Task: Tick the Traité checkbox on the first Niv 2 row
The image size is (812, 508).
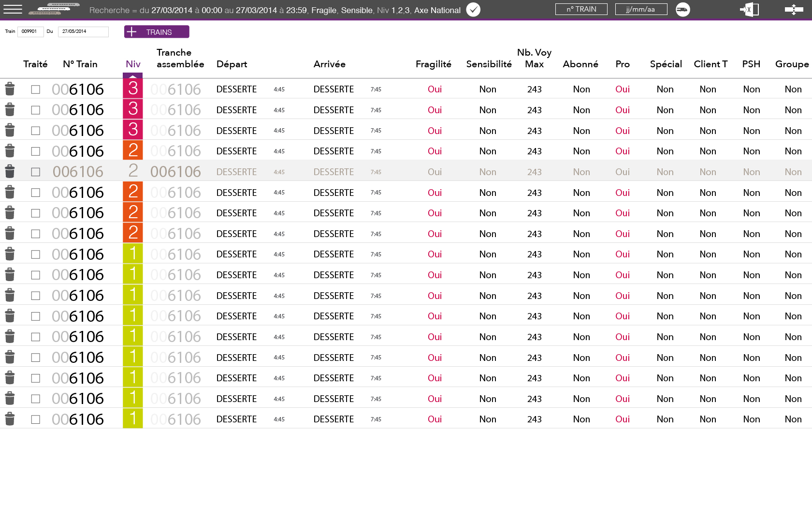Action: (35, 151)
